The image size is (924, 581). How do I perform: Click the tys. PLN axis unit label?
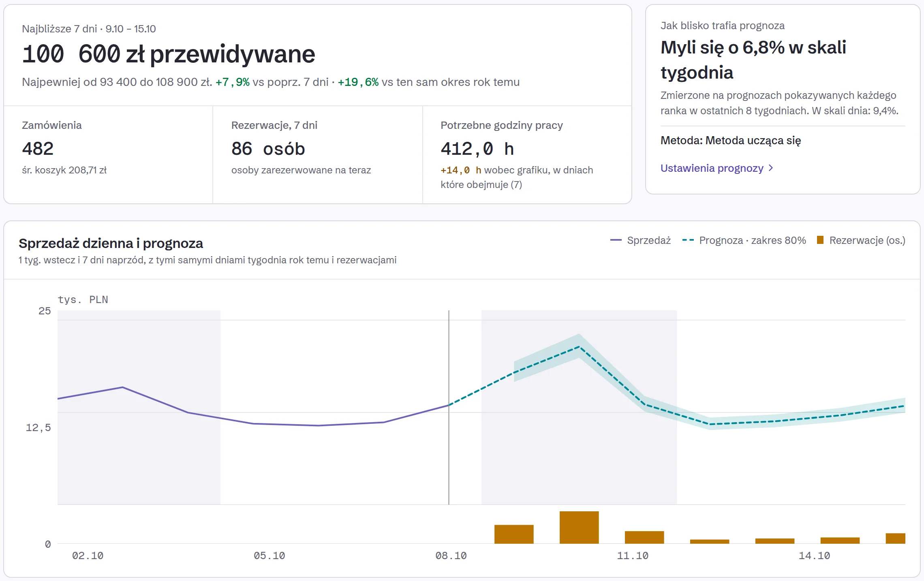83,299
